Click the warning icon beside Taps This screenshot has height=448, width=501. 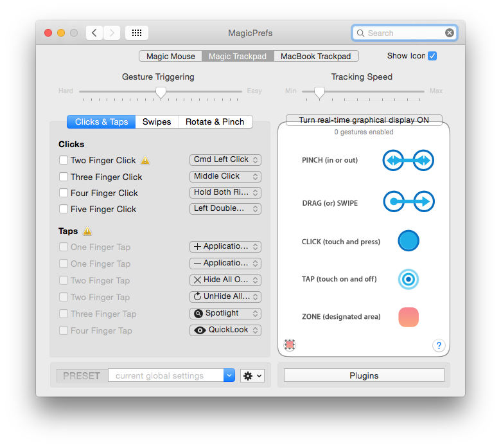point(87,231)
